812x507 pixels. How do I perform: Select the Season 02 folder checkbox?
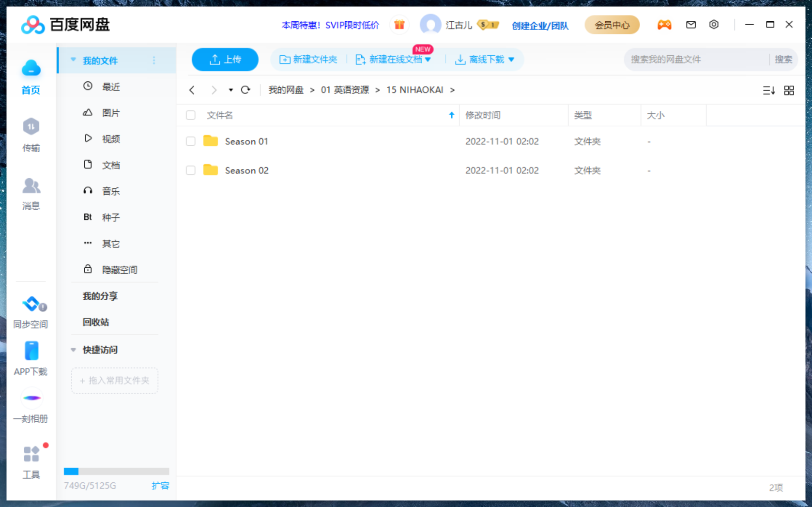[x=190, y=170]
